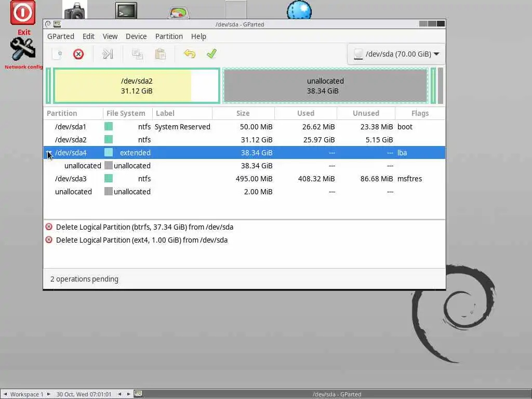Click the boot flag of /dev/sda1
Screen dimensions: 532x399
[405, 127]
